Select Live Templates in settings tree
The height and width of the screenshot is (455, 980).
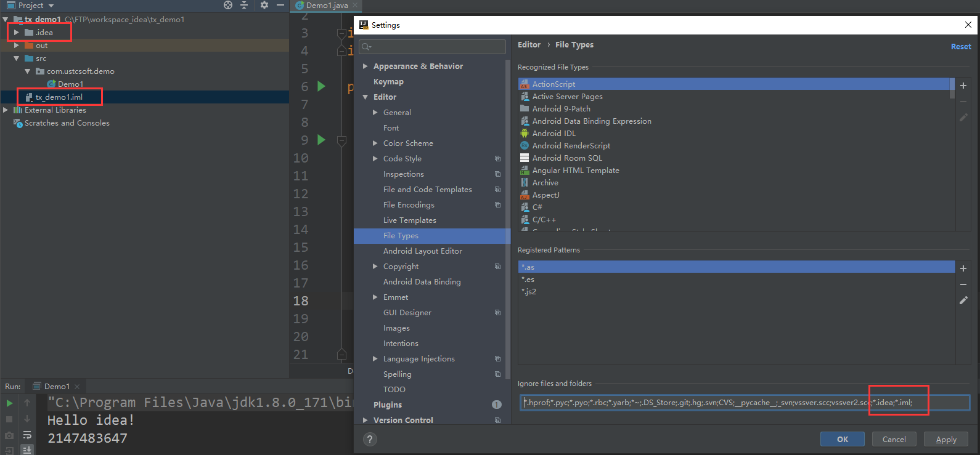point(409,220)
